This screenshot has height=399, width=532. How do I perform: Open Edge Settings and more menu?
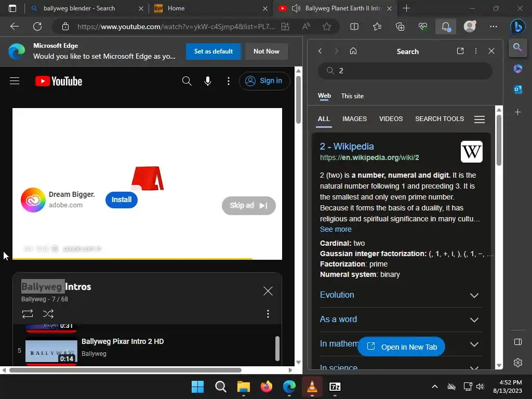pos(494,26)
